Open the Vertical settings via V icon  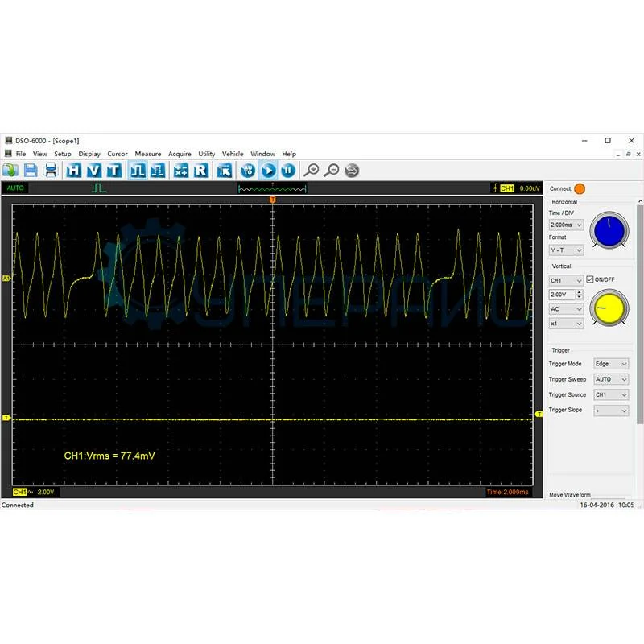[x=94, y=170]
